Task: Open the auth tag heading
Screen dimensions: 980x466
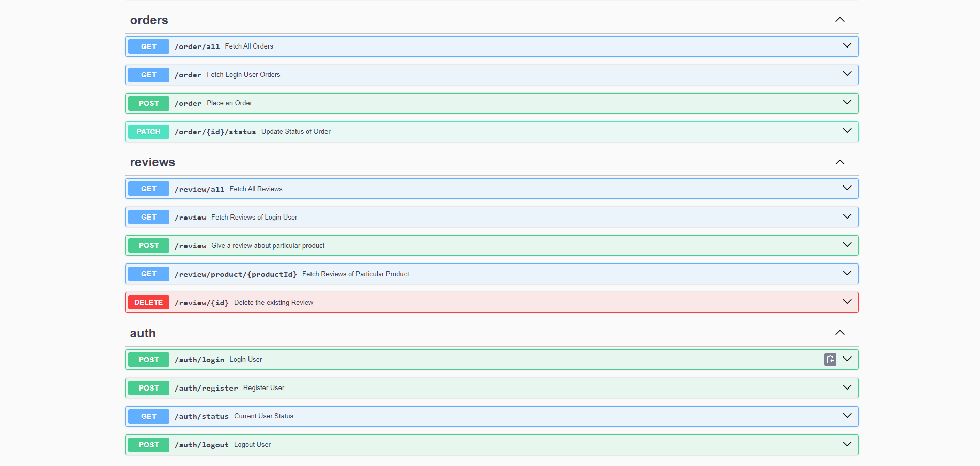Action: point(143,333)
